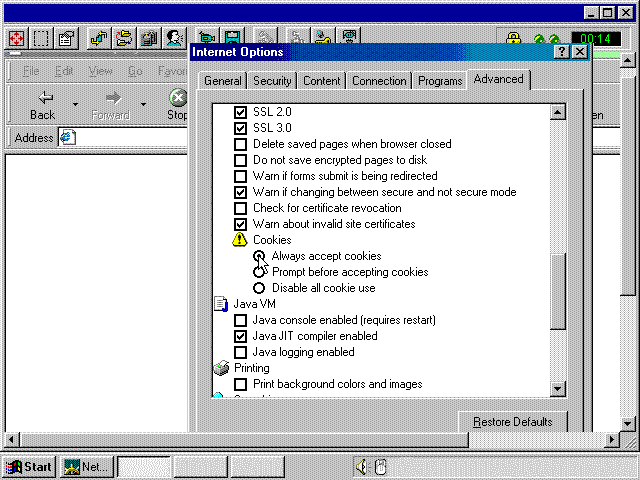This screenshot has width=640, height=480.
Task: Click the computer with arrows toolbar icon
Action: pos(149,39)
